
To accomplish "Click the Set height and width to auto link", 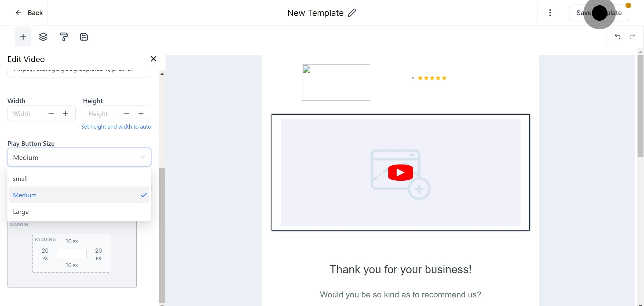I will pos(116,126).
